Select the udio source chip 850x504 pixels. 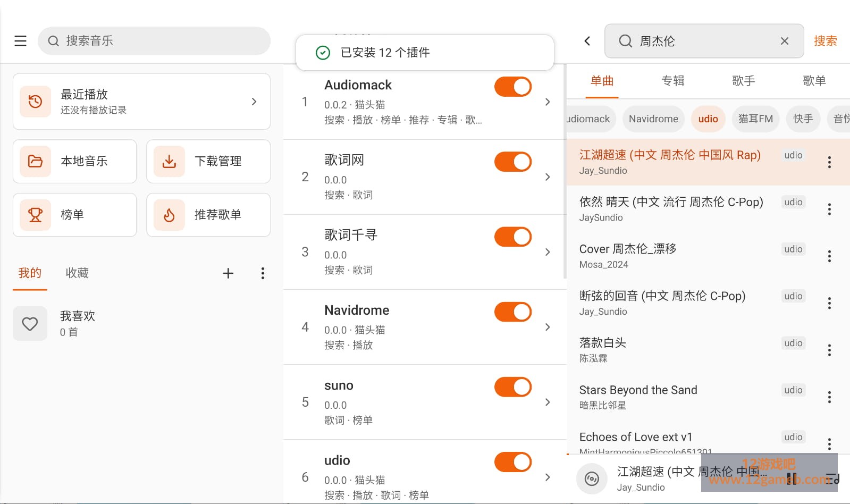(x=708, y=119)
